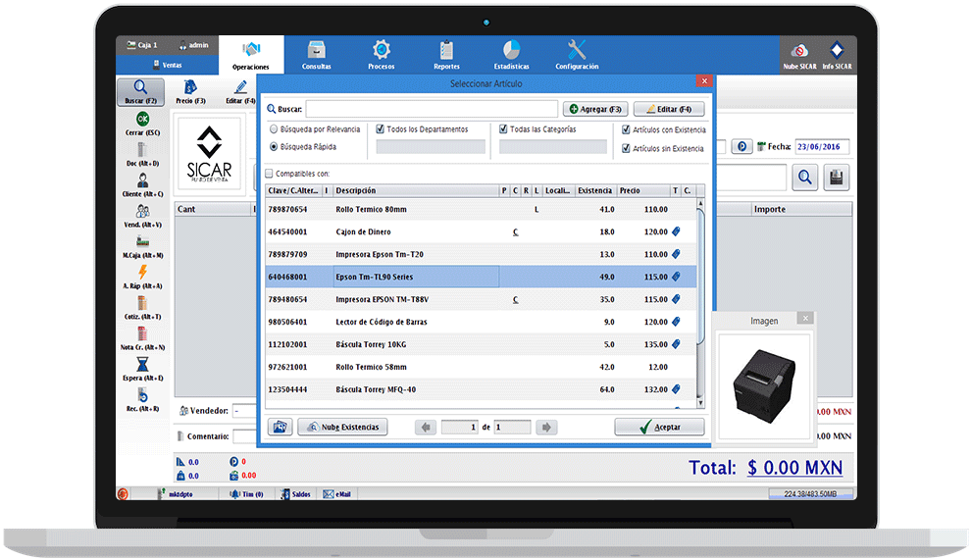Uncheck Artículos sin Existencia
Image resolution: width=971 pixels, height=560 pixels.
pyautogui.click(x=626, y=148)
